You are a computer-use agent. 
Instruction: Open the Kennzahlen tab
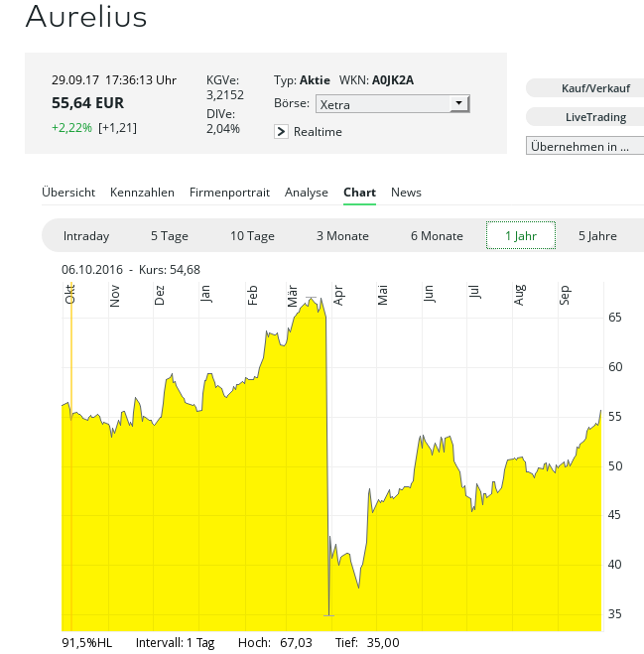[142, 193]
